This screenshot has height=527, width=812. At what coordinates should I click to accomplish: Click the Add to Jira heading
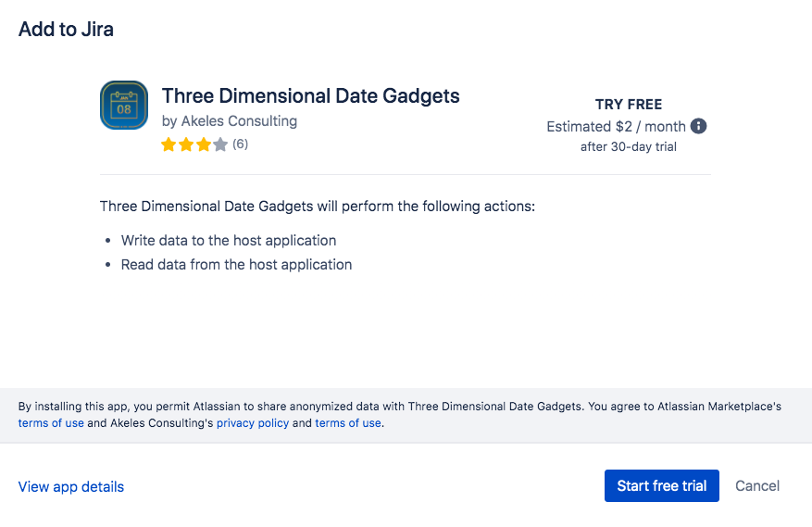66,29
